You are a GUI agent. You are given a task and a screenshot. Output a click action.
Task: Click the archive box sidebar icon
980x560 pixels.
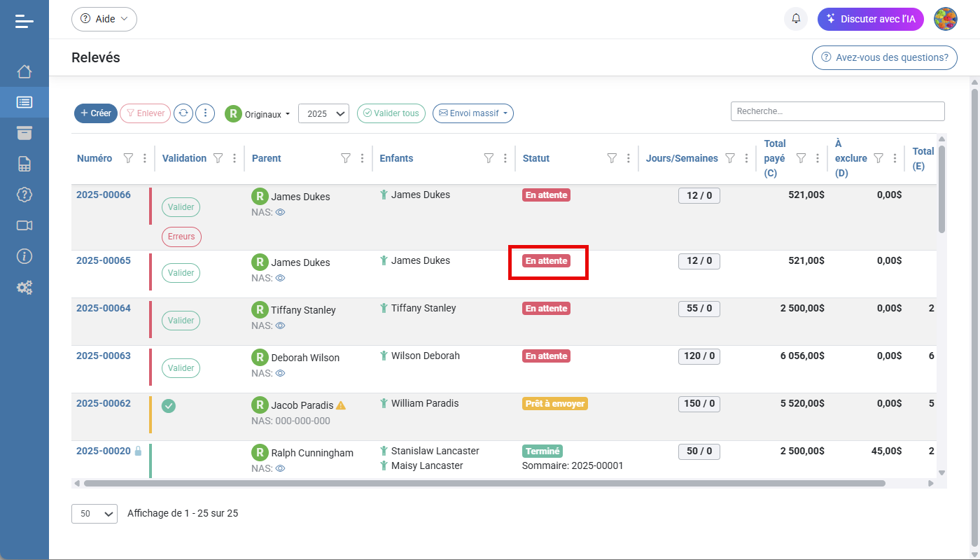(x=24, y=133)
